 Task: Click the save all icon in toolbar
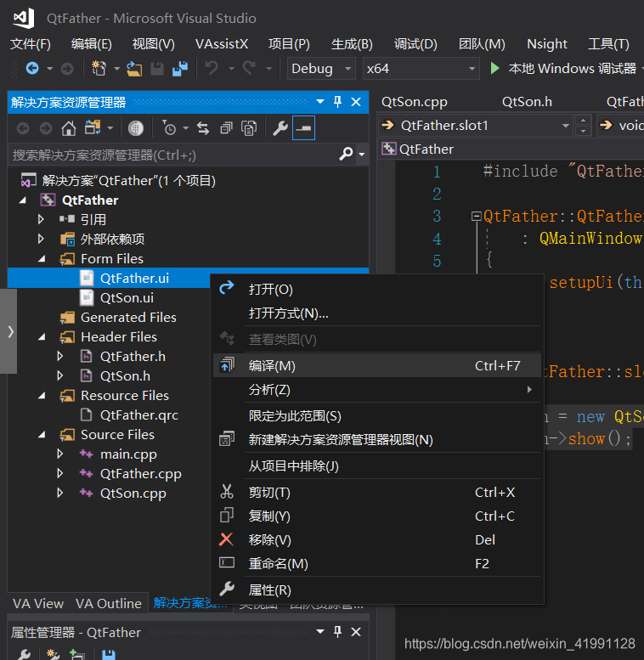[x=180, y=69]
